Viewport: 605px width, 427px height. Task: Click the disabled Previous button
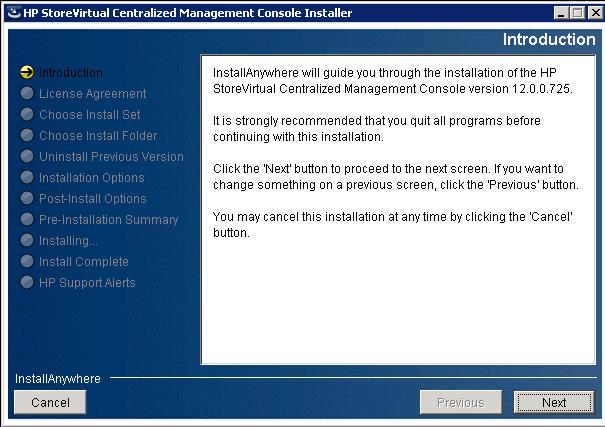click(x=461, y=402)
